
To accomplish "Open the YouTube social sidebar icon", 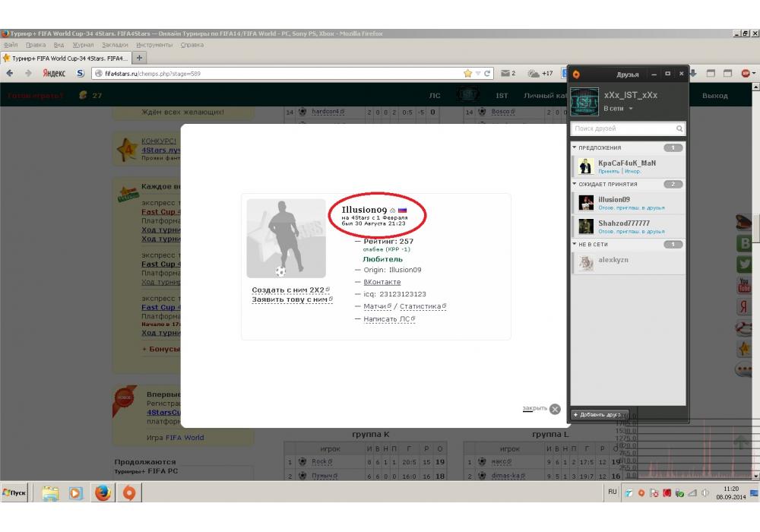I will pyautogui.click(x=744, y=285).
